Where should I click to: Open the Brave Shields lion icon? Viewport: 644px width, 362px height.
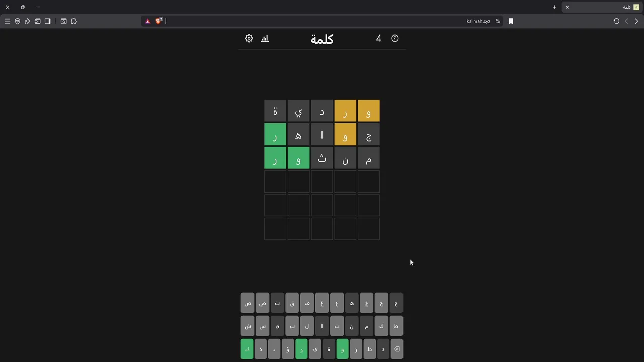click(x=158, y=21)
